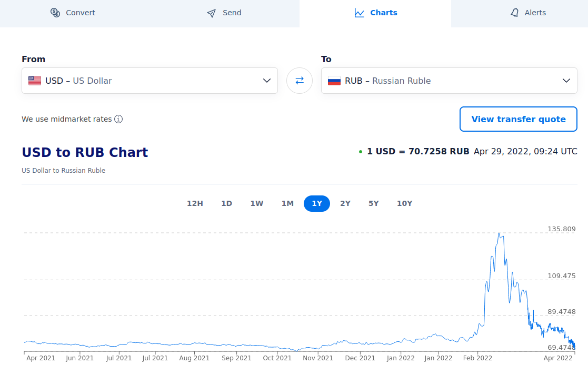The height and width of the screenshot is (374, 588).
Task: Open the RUB – Russian Ruble selector
Action: click(x=449, y=81)
